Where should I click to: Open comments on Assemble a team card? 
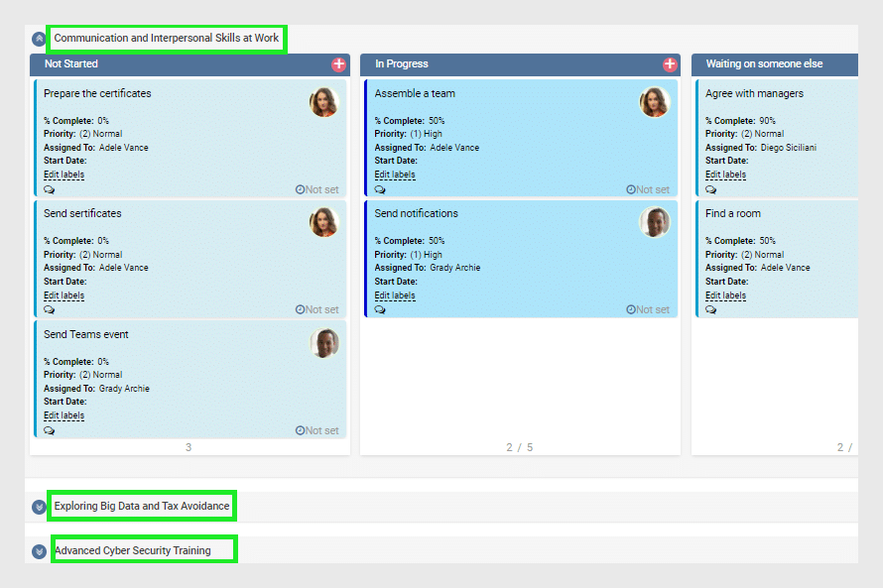pyautogui.click(x=380, y=189)
